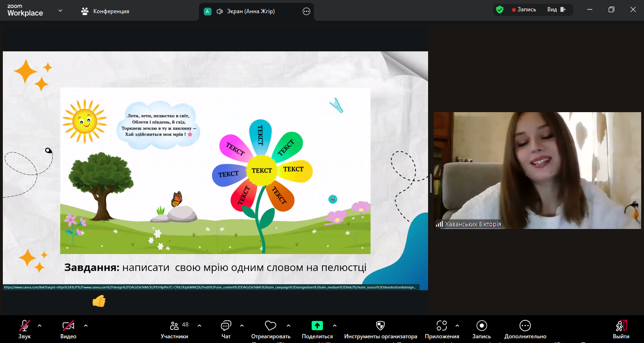Image resolution: width=644 pixels, height=343 pixels.
Task: Click the Zoom Workplace logo
Action: 25,11
